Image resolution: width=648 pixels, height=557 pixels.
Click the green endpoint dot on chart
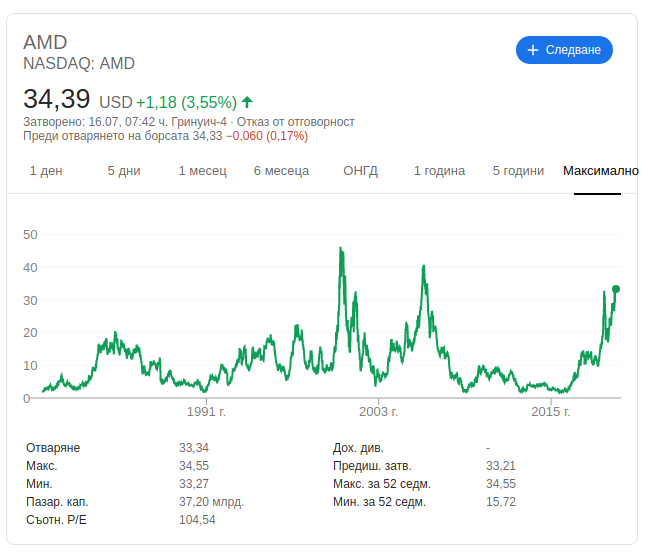(616, 289)
